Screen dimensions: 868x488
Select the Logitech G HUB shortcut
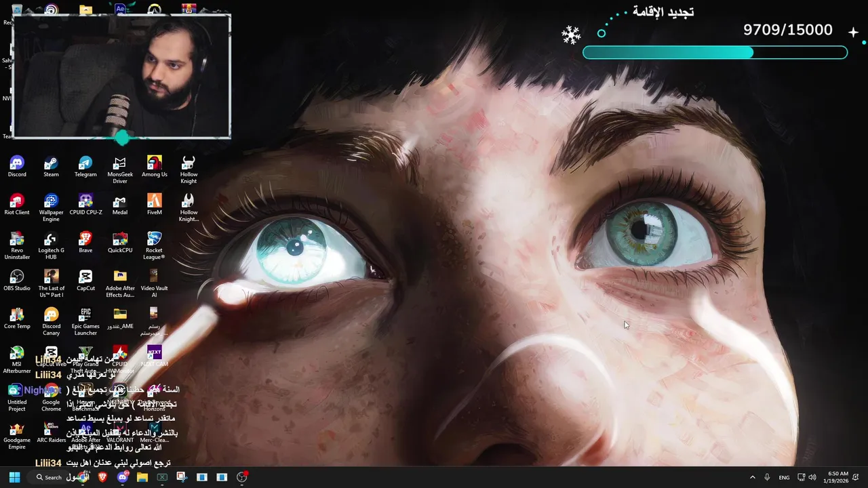click(x=51, y=246)
